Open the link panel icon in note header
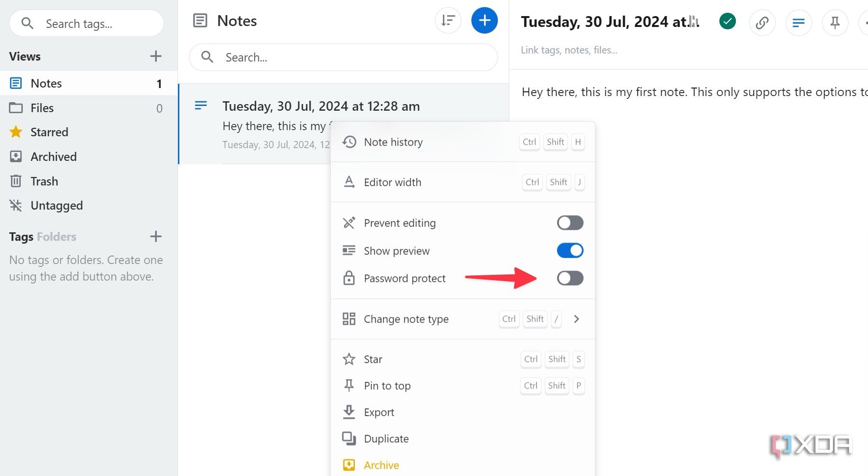This screenshot has height=476, width=868. (762, 22)
